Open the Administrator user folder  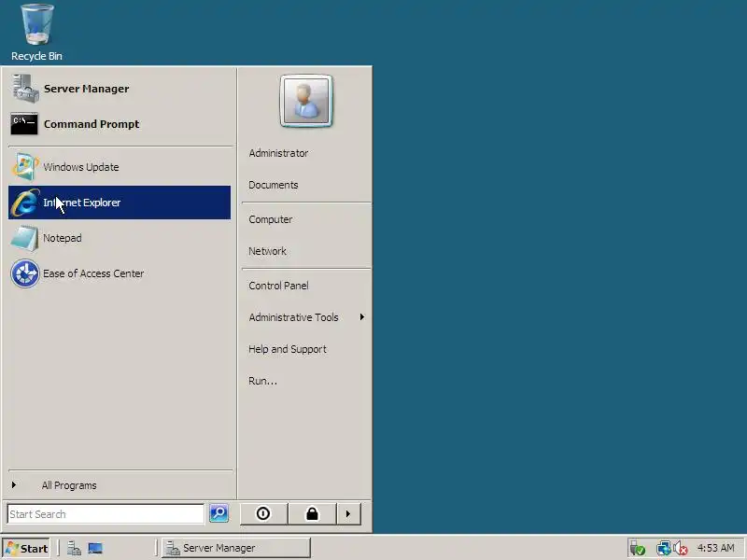[278, 153]
